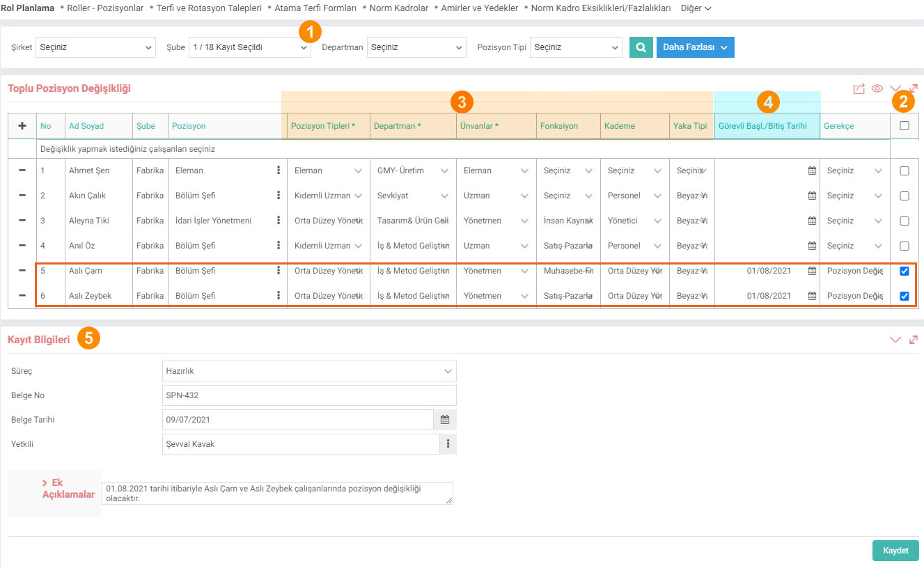Click Belge Tarihi field showing 09/07/2021
Screen dimensions: 924x568
[x=297, y=420]
